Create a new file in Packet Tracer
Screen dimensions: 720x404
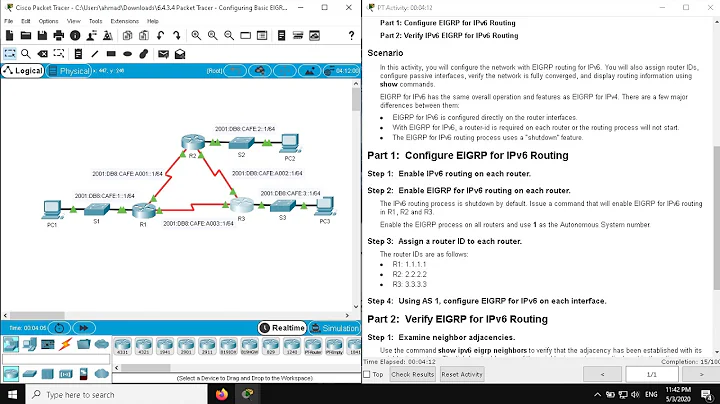click(x=9, y=35)
